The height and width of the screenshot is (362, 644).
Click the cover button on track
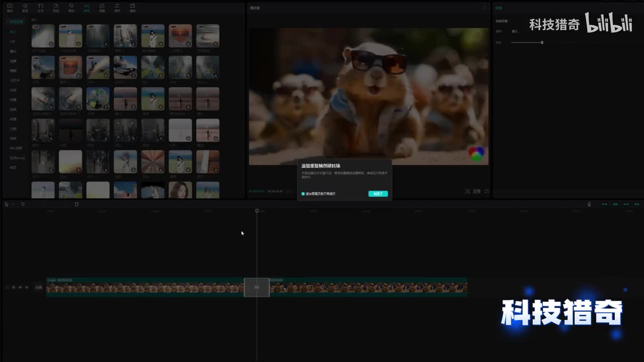39,288
